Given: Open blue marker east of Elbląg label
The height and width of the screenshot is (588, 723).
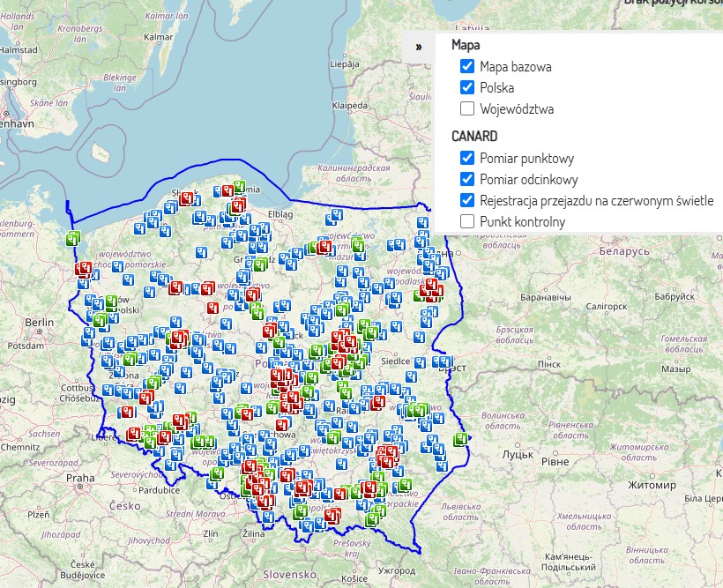Looking at the screenshot, I should click(x=337, y=215).
